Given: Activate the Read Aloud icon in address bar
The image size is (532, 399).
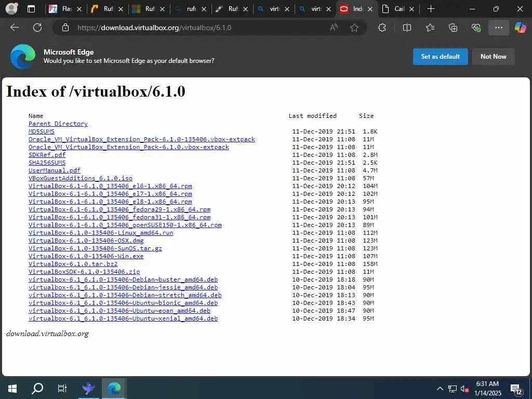Looking at the screenshot, I should point(334,28).
